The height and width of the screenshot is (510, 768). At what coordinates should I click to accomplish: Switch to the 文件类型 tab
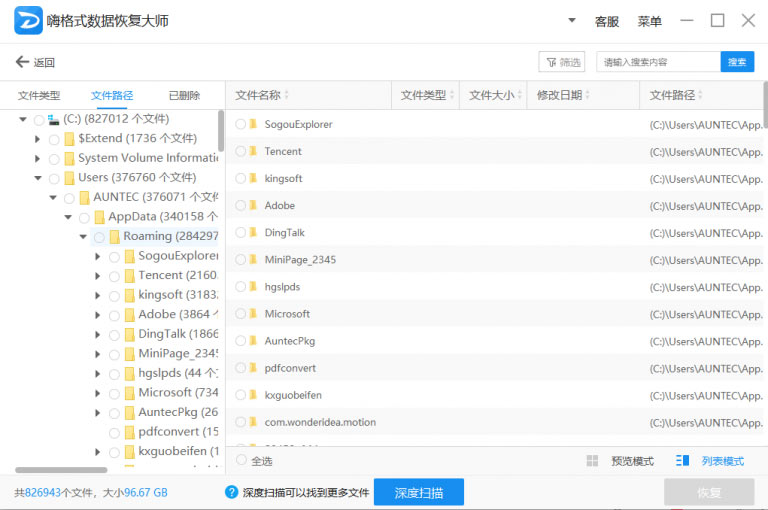(x=39, y=96)
